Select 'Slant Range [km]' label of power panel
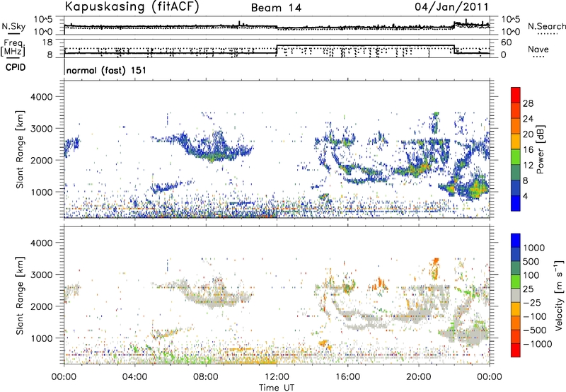566x392 pixels. click(x=20, y=150)
